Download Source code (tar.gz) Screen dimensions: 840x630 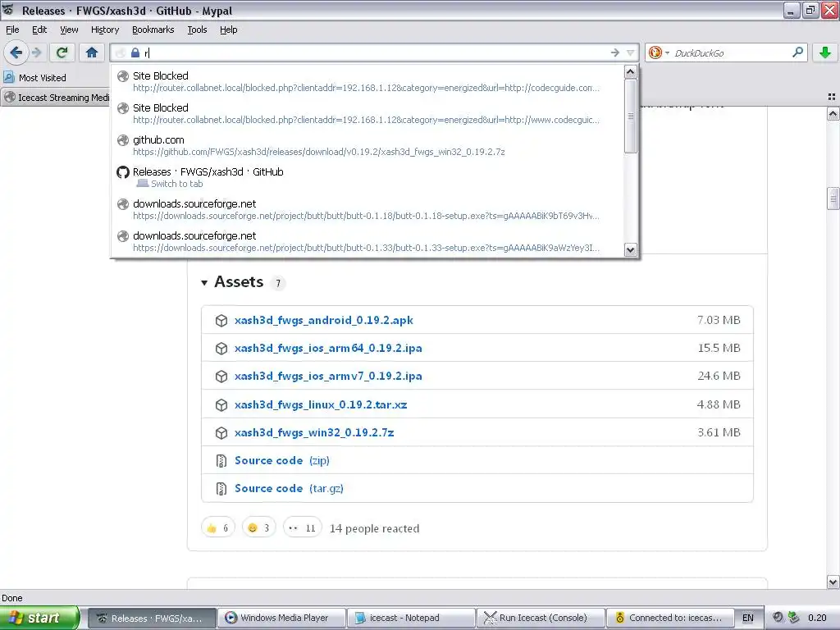[289, 488]
